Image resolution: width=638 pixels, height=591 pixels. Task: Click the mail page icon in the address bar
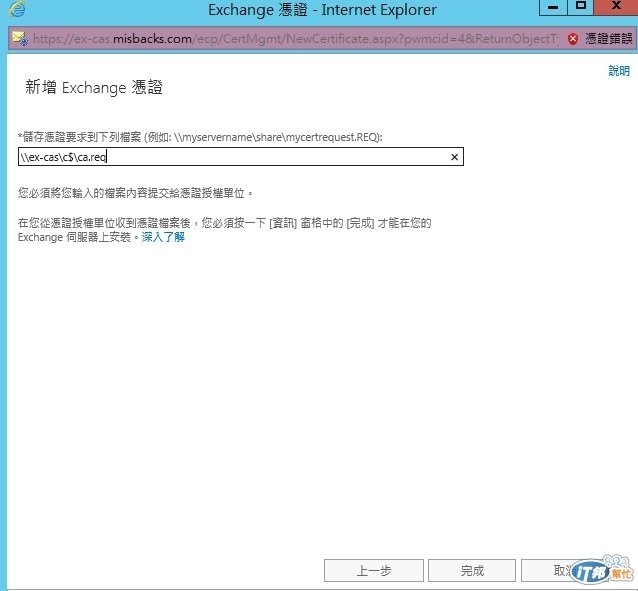point(20,39)
